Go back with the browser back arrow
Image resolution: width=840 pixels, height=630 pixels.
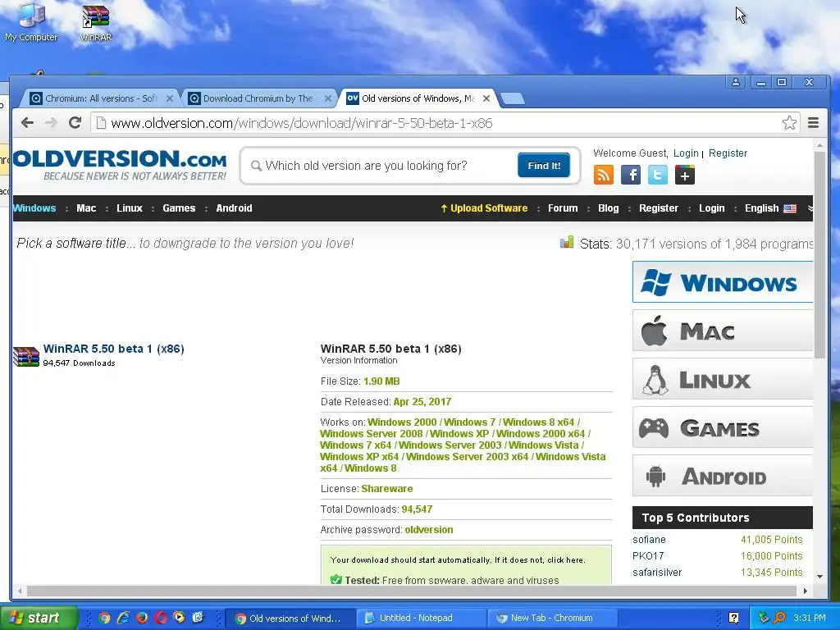27,123
